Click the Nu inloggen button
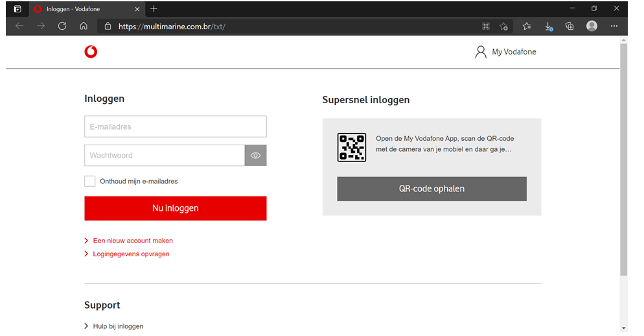This screenshot has height=336, width=644. coord(176,208)
